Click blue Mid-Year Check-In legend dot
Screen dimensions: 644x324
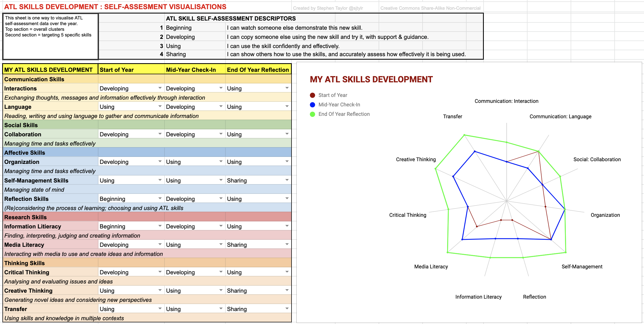coord(313,105)
